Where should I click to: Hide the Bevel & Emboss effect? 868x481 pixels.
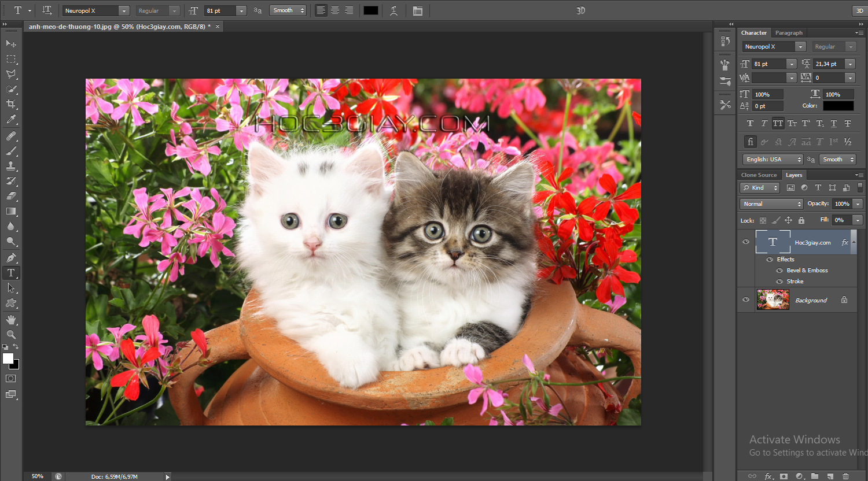(x=779, y=271)
